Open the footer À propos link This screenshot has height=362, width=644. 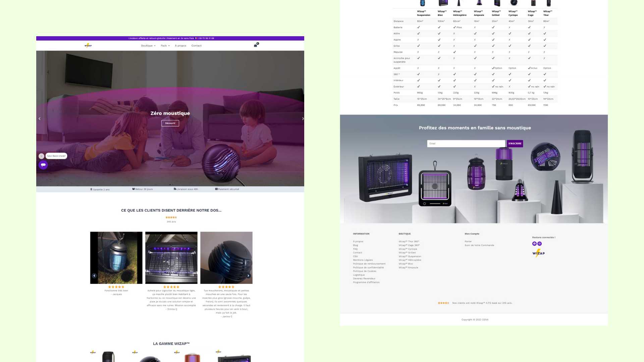tap(358, 241)
